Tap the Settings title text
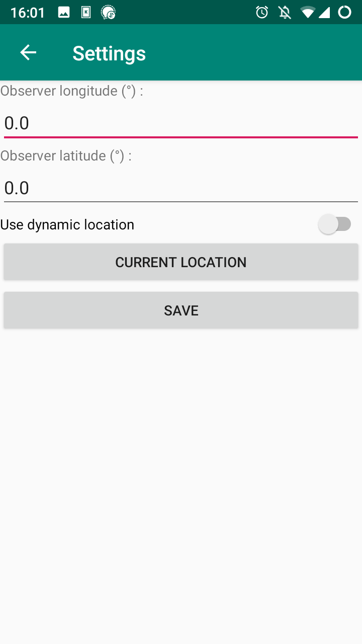Screen dimensions: 362x644 [109, 53]
